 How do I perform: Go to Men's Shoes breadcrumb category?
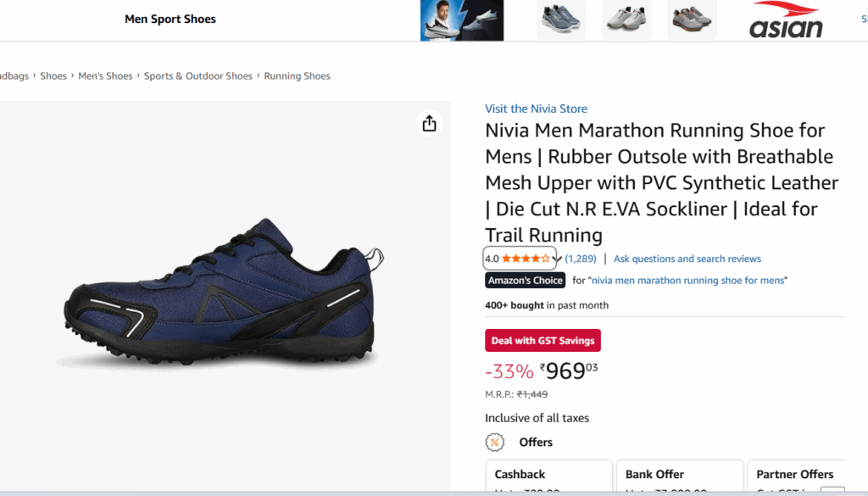(105, 76)
